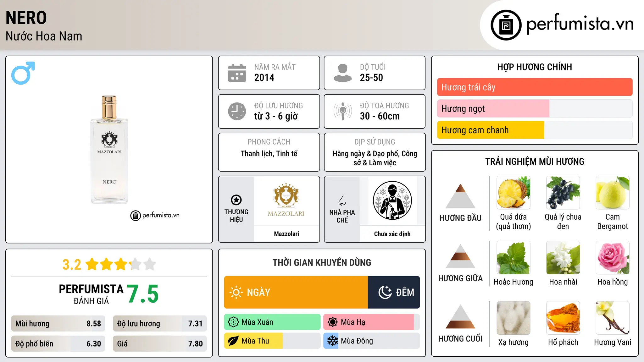Click the Độ lưu hương score 7.31 row
This screenshot has width=644, height=362.
(160, 324)
